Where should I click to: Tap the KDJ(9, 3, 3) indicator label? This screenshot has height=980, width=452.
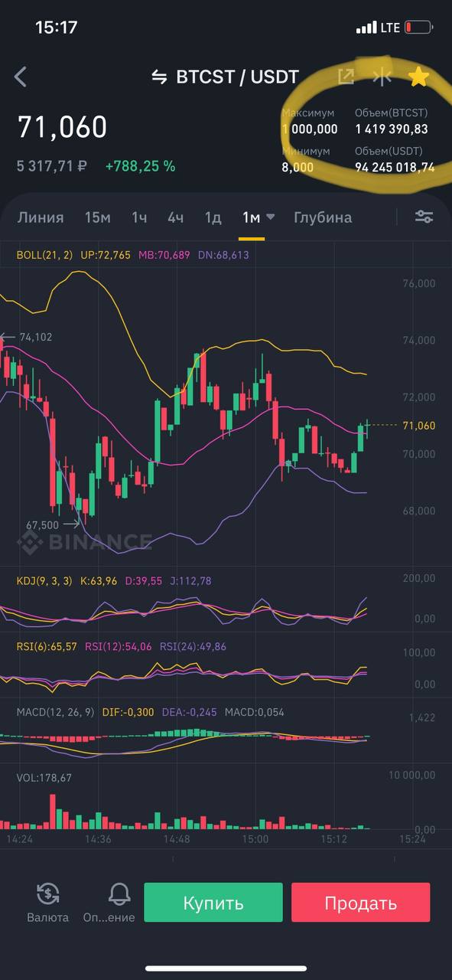point(44,581)
